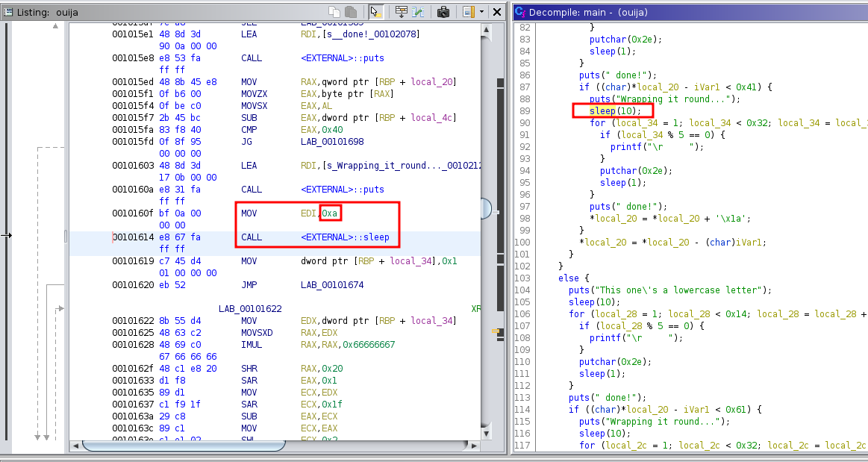Click the Copy icon in Listing toolbar
The height and width of the screenshot is (462, 868).
tap(334, 12)
